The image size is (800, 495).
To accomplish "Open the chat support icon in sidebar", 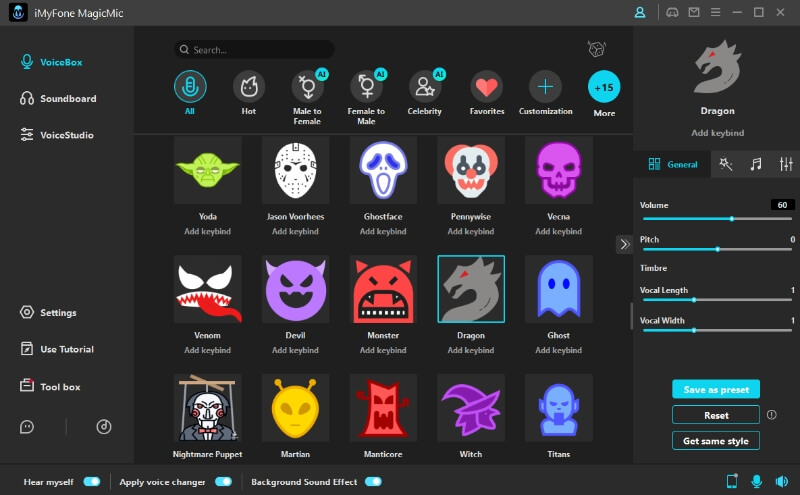I will pos(27,427).
